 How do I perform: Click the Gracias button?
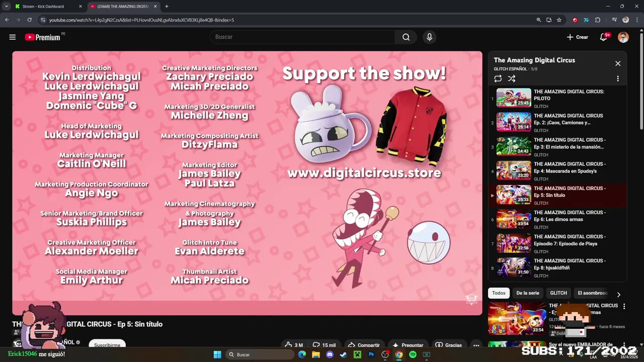(x=448, y=345)
